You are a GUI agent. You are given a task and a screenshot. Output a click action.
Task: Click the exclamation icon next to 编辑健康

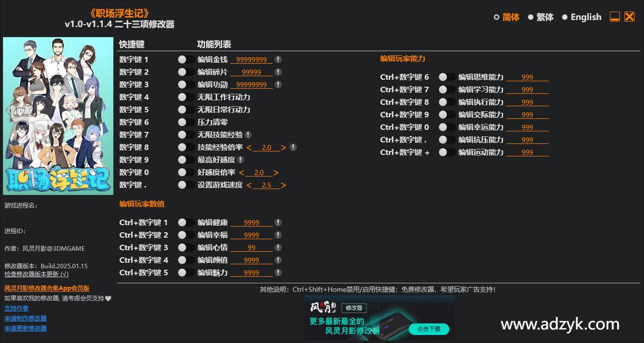(x=278, y=222)
